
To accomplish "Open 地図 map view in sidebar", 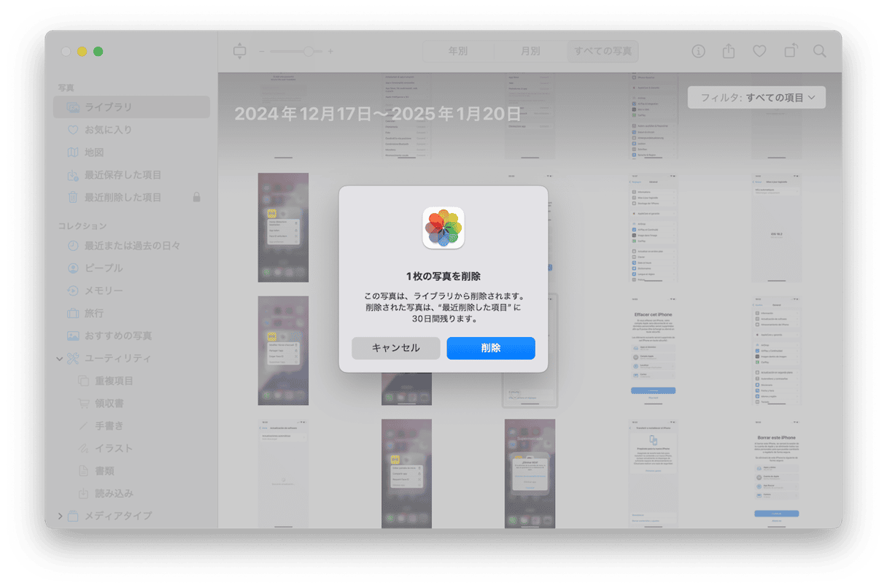I will [131, 152].
